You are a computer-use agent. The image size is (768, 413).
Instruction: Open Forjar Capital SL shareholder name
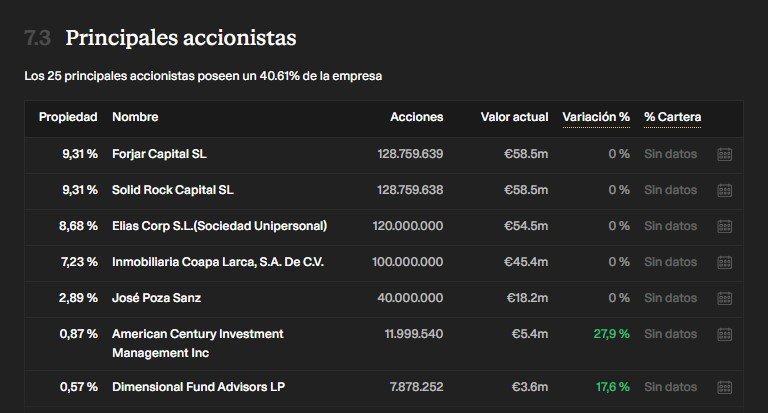click(159, 154)
